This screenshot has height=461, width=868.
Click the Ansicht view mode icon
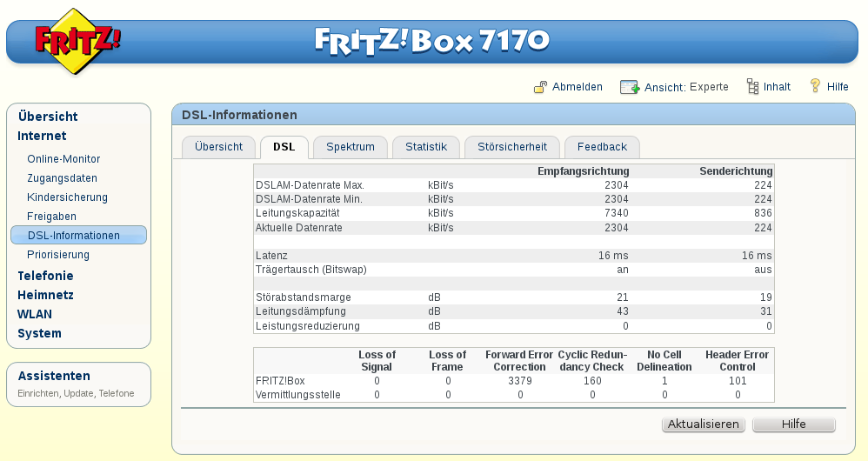click(630, 87)
